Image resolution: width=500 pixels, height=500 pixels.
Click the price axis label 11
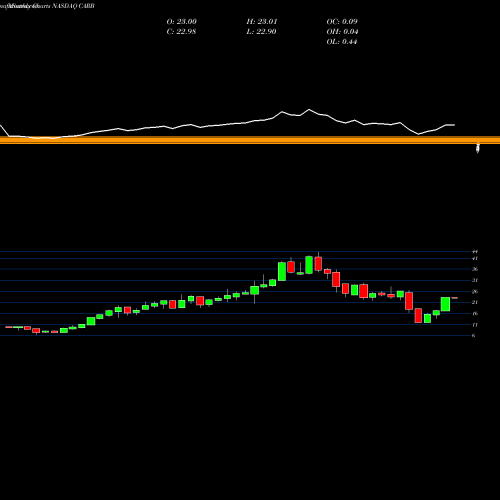click(x=475, y=325)
